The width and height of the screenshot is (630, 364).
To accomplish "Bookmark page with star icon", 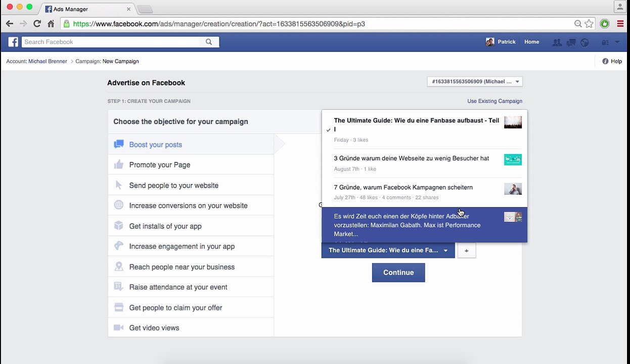I will tap(589, 24).
